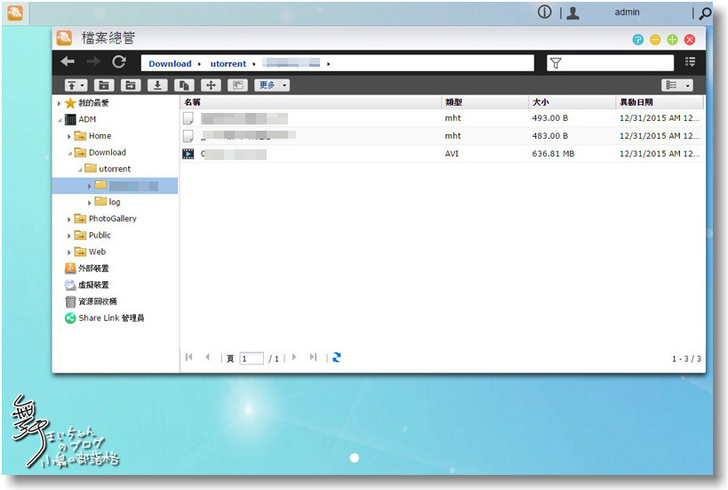This screenshot has width=728, height=490.
Task: Click the list options icon beside the filter box
Action: [x=690, y=62]
